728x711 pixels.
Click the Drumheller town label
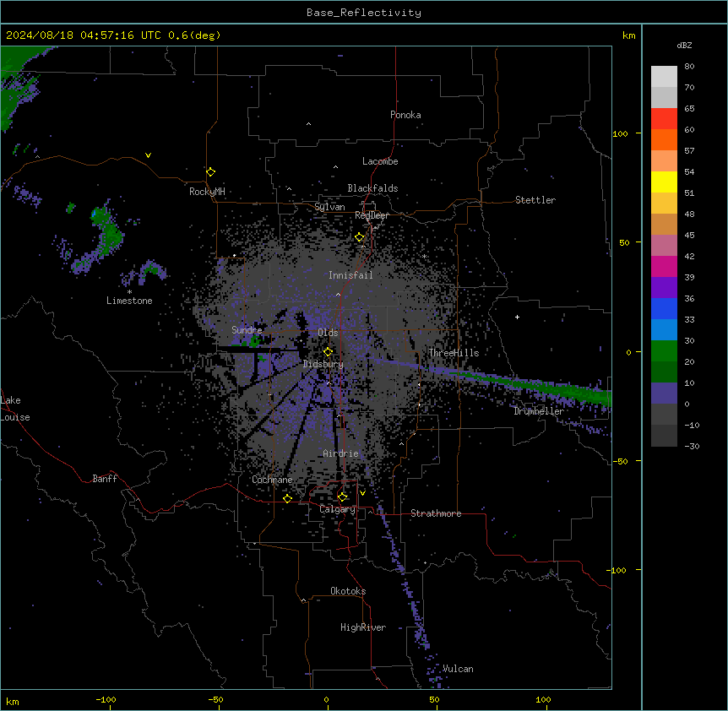pyautogui.click(x=539, y=411)
